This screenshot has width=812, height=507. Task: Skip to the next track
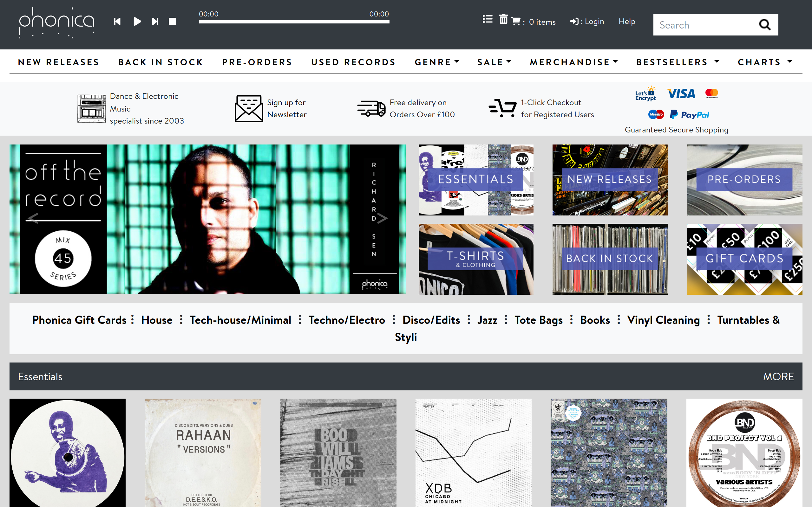point(155,21)
